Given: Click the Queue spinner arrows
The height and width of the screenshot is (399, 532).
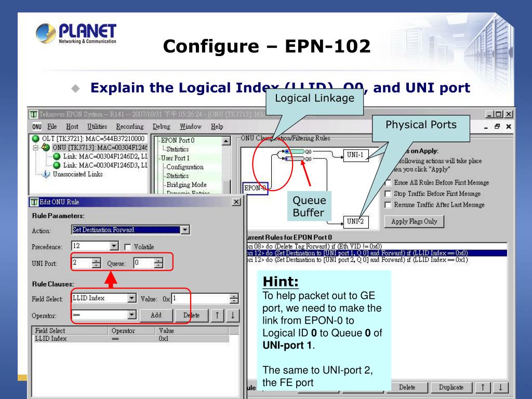Looking at the screenshot, I should click(158, 263).
